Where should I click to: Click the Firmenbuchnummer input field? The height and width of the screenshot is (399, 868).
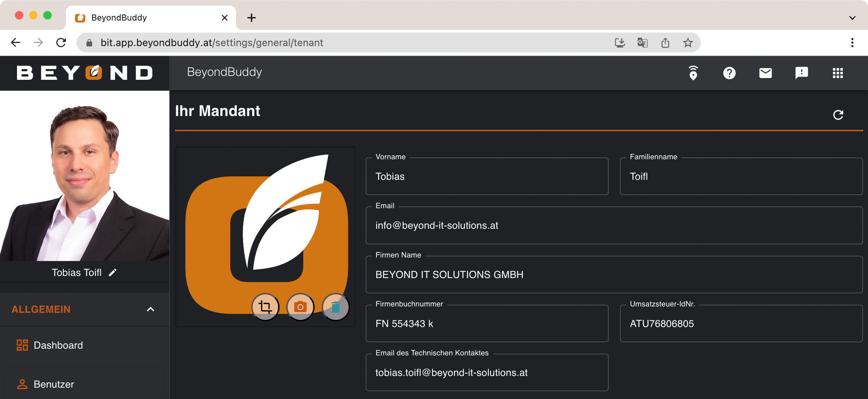click(x=487, y=323)
